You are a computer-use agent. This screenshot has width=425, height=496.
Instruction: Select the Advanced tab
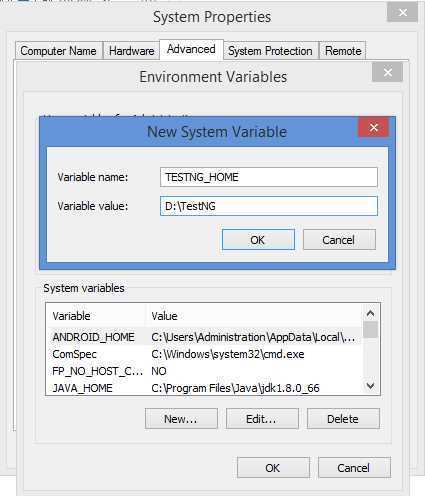191,50
